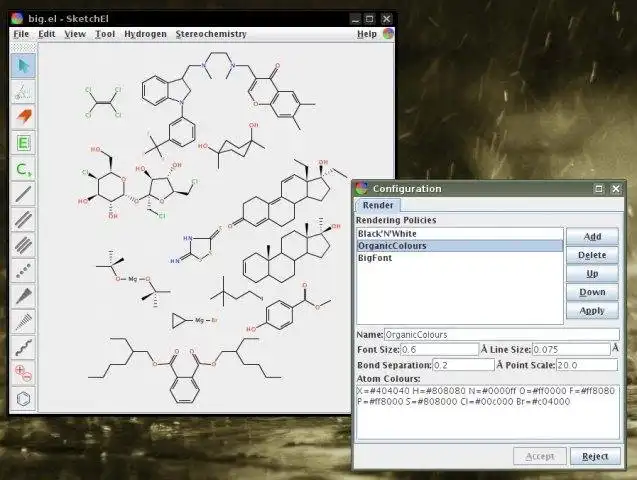The image size is (637, 480).
Task: Choose the orange eraser tool
Action: tap(23, 117)
